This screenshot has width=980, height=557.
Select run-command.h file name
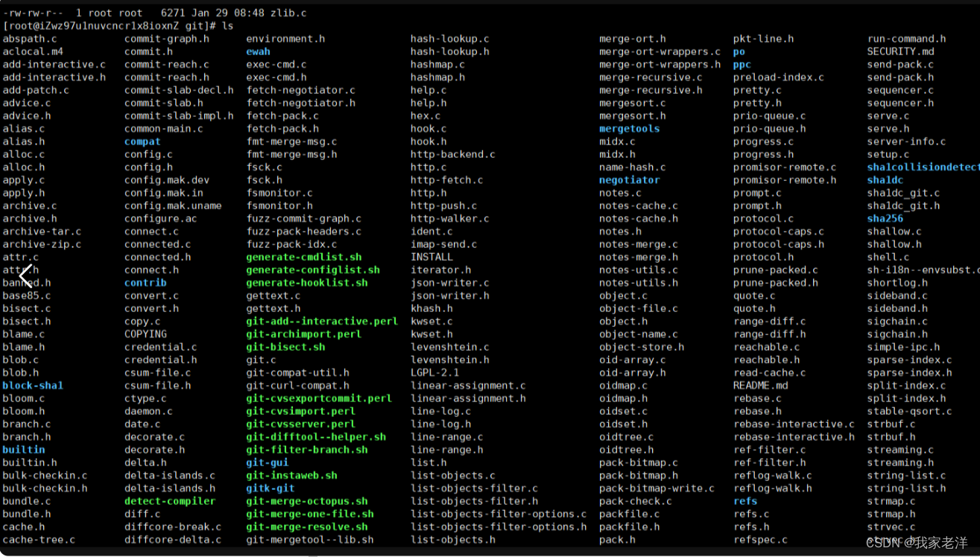(x=906, y=39)
